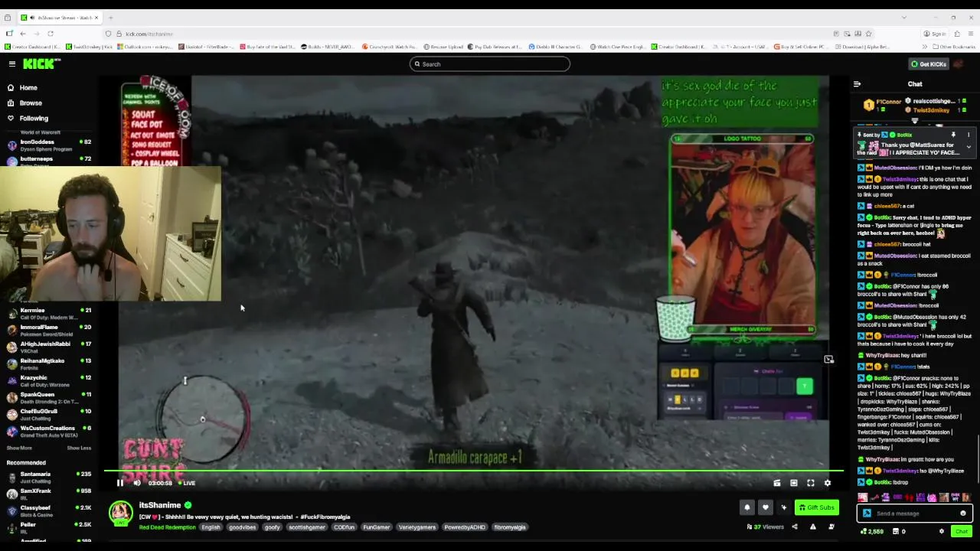Reload the browser page

[x=51, y=34]
